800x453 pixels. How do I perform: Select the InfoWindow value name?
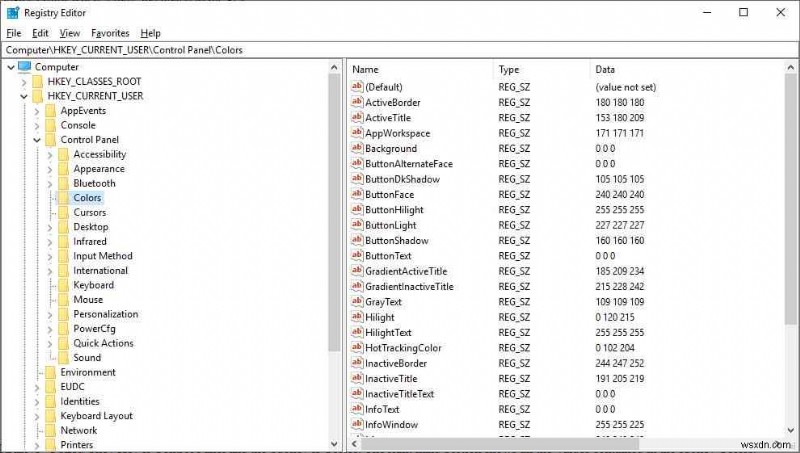[x=391, y=424]
